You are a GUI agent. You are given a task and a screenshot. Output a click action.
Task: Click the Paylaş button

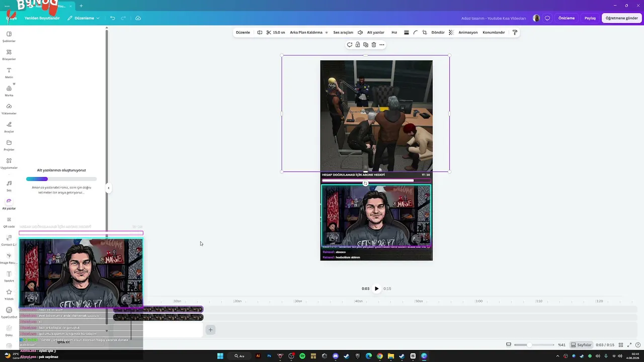click(590, 18)
